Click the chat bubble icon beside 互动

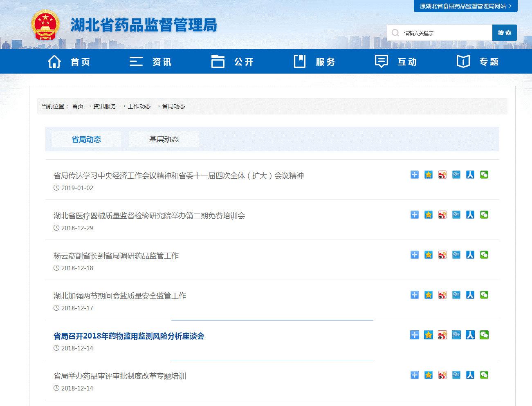click(381, 61)
